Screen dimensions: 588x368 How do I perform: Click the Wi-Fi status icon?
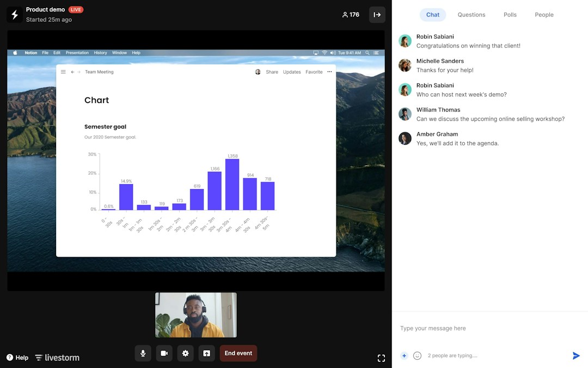[324, 53]
